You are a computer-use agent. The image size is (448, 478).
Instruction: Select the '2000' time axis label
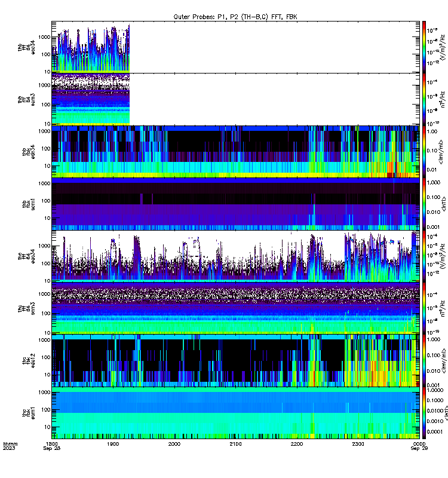pos(174,444)
